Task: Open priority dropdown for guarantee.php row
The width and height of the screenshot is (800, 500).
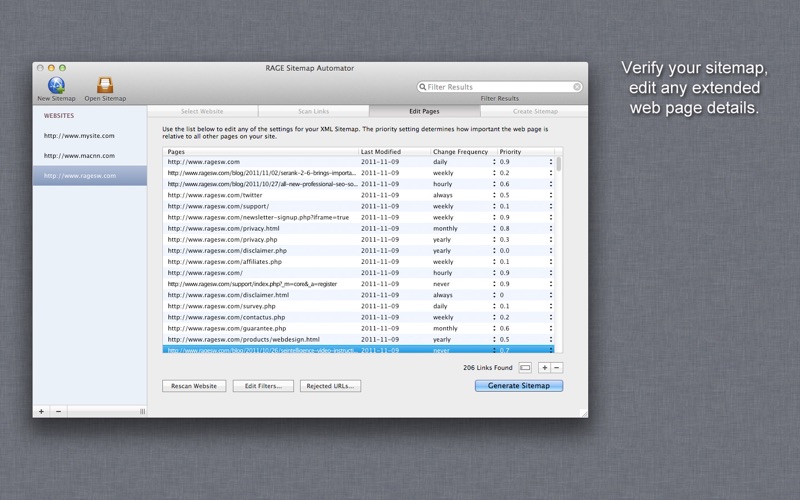Action: [x=551, y=328]
